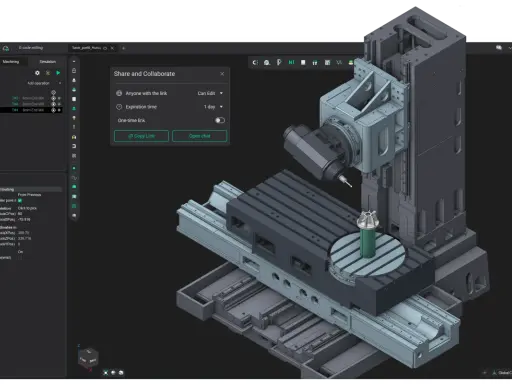Open the G-code milling workspace tab

31,48
